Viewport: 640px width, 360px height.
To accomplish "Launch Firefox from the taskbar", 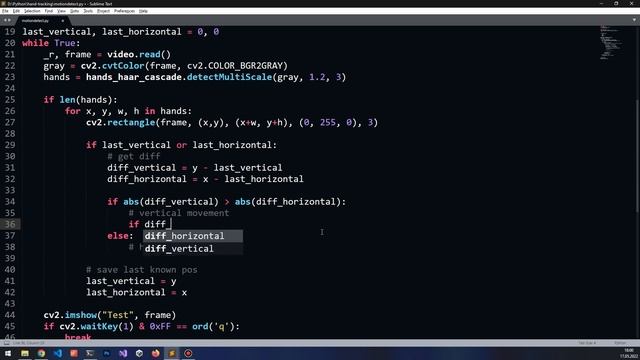I will point(156,353).
